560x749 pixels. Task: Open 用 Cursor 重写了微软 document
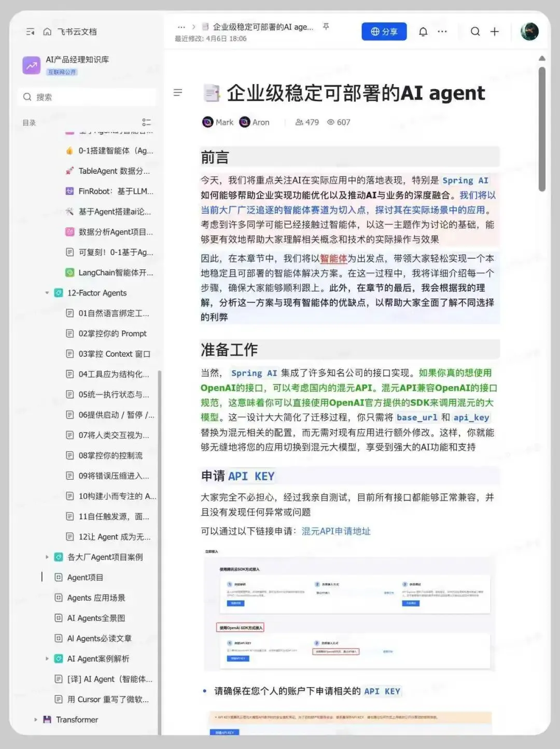coord(102,699)
